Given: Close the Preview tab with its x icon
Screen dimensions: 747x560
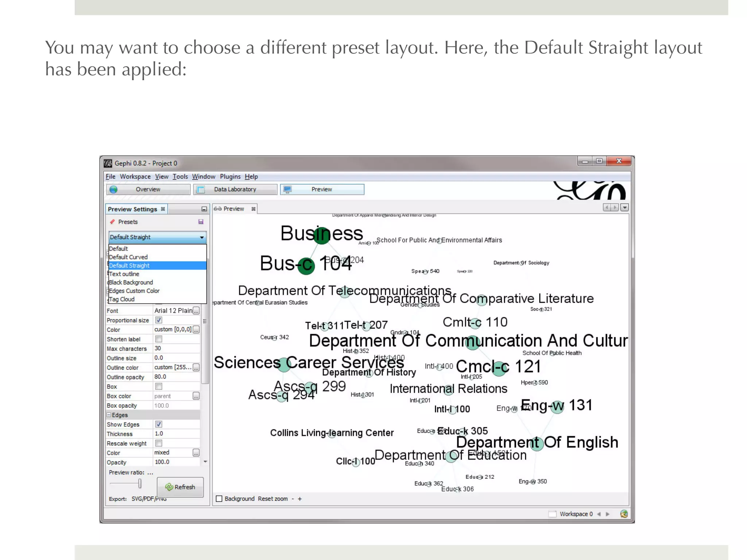Looking at the screenshot, I should coord(253,209).
